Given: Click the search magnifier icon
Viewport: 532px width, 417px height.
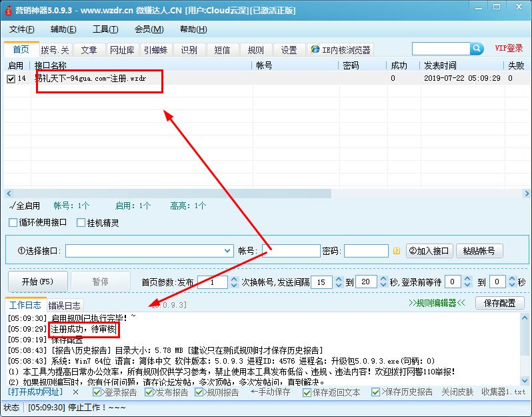Looking at the screenshot, I should pos(477,49).
